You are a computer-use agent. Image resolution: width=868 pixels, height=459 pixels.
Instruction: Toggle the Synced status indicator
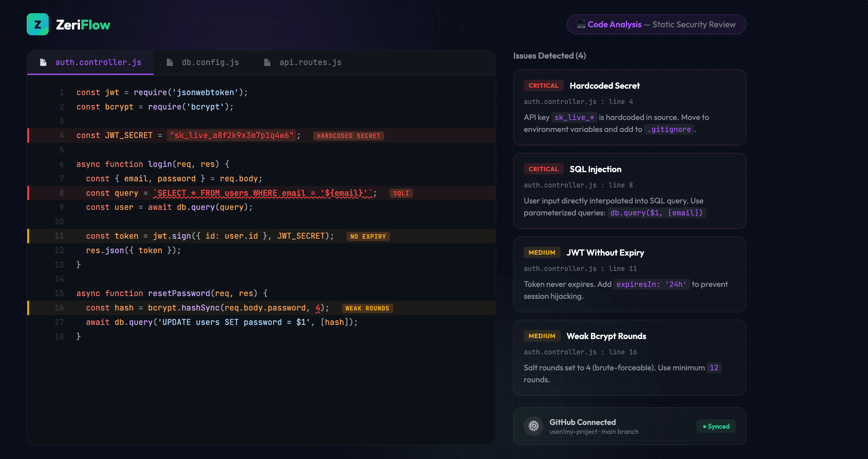[x=716, y=426]
